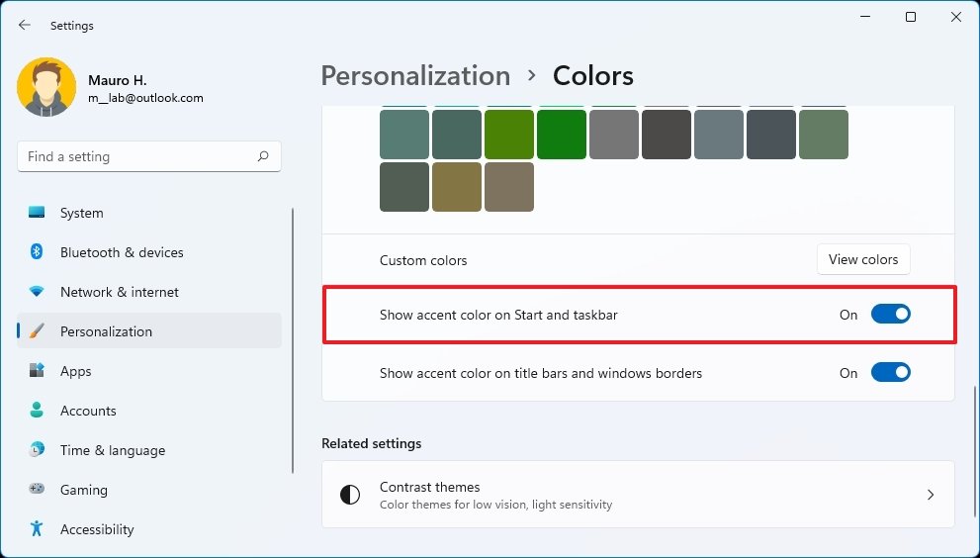Click Personalization breadcrumb link

pos(415,76)
